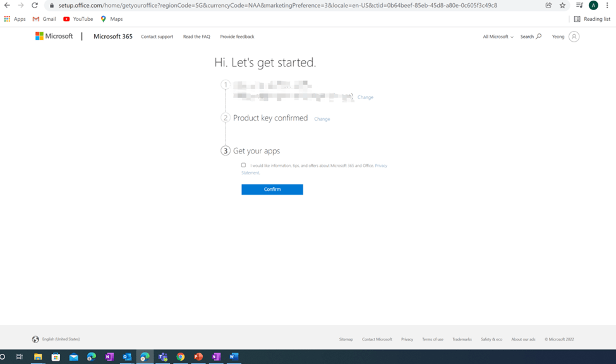This screenshot has height=364, width=616.
Task: Open Chrome's three-dot menu
Action: click(607, 5)
